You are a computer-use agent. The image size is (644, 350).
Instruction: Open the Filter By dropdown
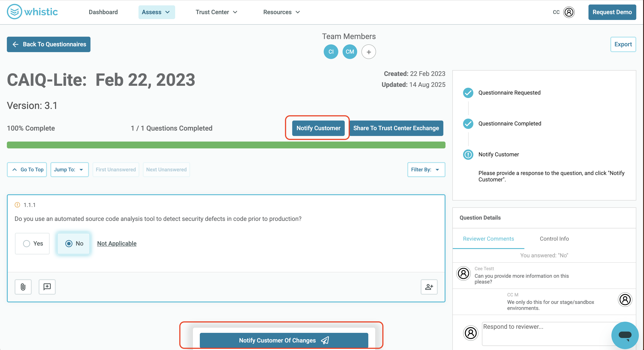[426, 170]
